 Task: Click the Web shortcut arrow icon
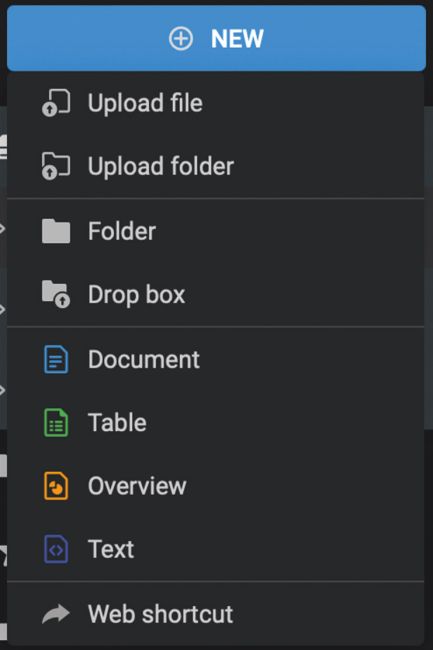[x=56, y=614]
